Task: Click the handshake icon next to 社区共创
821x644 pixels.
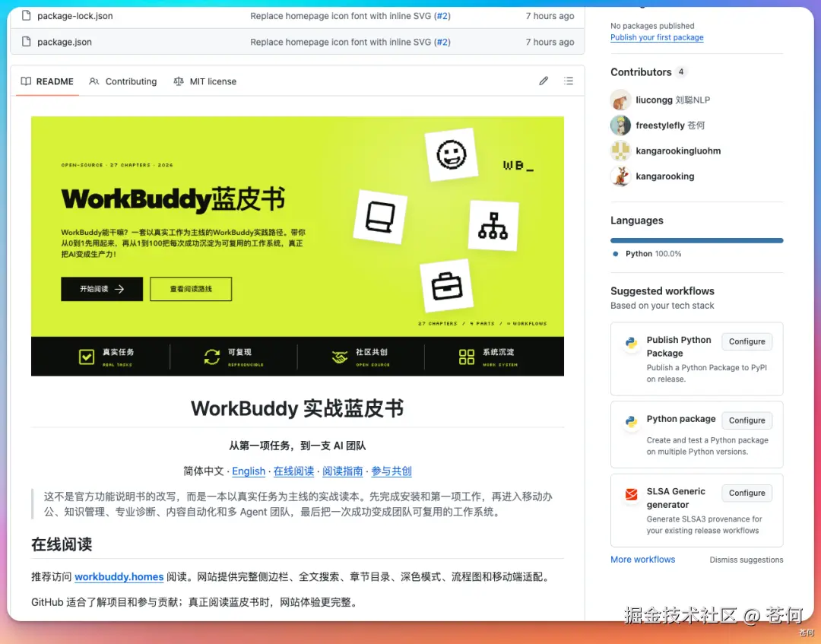Action: pos(340,357)
